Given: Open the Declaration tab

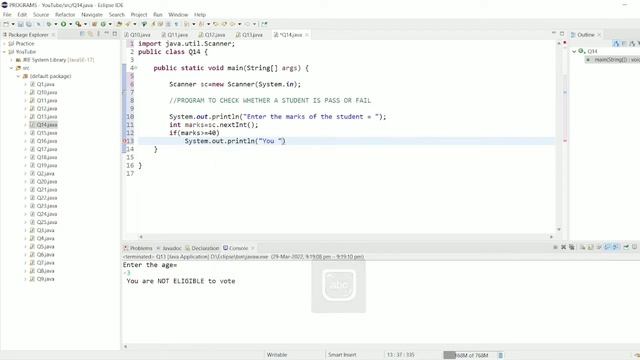Looking at the screenshot, I should pos(202,248).
